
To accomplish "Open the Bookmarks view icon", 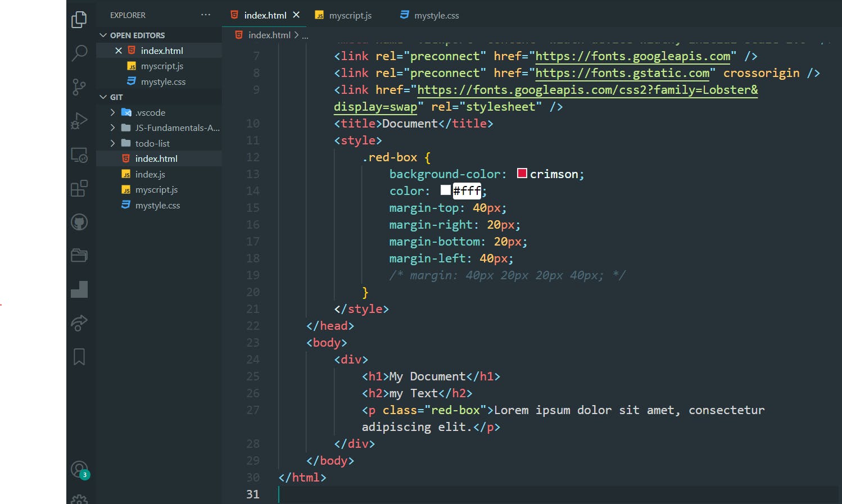I will (x=79, y=357).
